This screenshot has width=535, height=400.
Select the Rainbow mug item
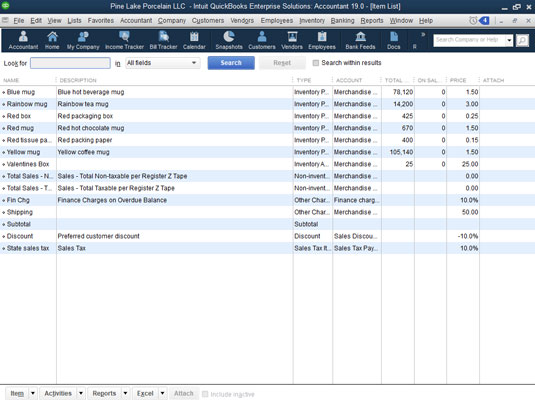coord(27,104)
